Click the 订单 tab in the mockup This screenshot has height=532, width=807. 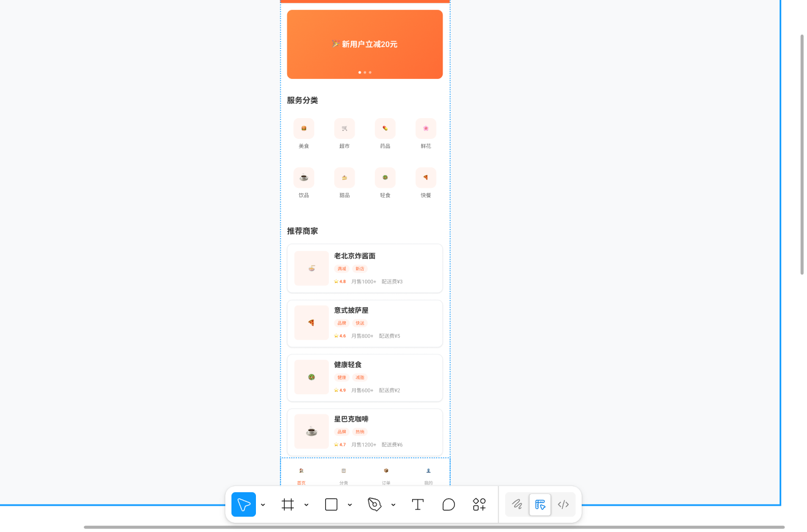pyautogui.click(x=386, y=476)
